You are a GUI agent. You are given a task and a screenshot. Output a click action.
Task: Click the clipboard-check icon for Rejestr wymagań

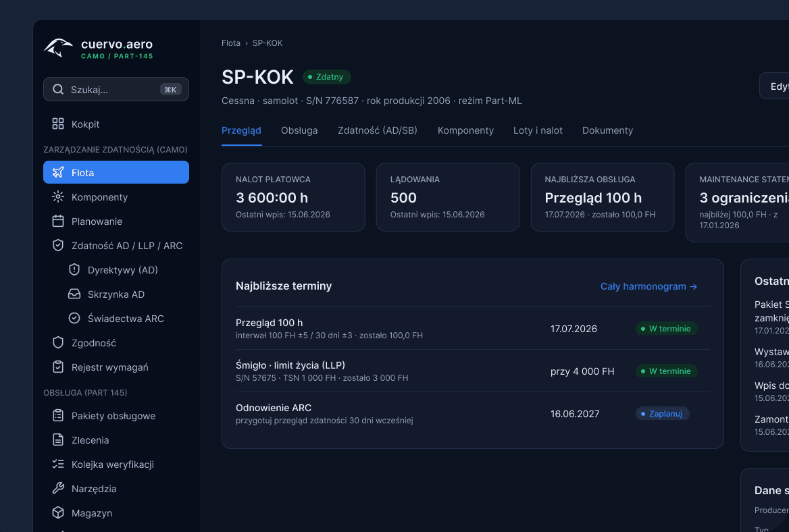coord(58,367)
